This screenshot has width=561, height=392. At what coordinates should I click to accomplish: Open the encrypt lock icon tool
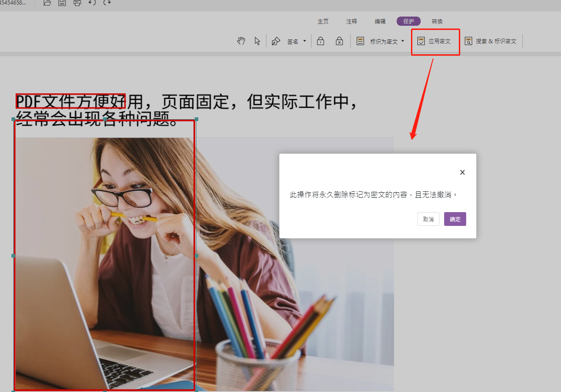tap(321, 41)
